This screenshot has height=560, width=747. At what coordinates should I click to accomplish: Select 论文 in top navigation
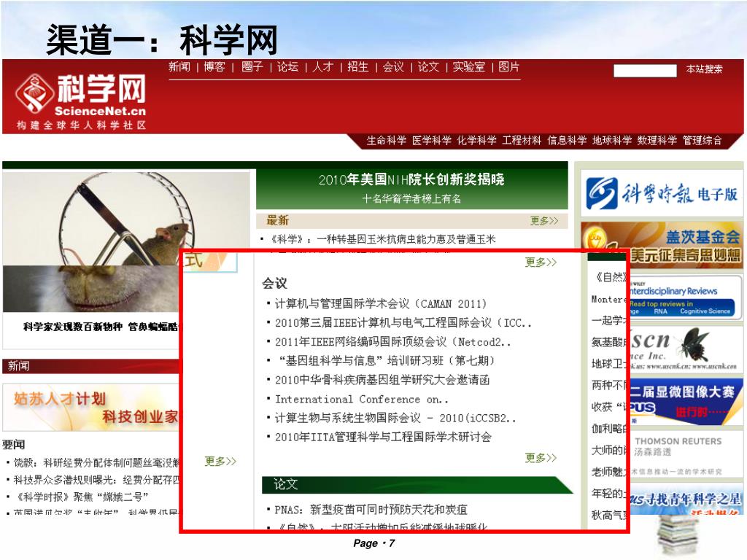(428, 66)
